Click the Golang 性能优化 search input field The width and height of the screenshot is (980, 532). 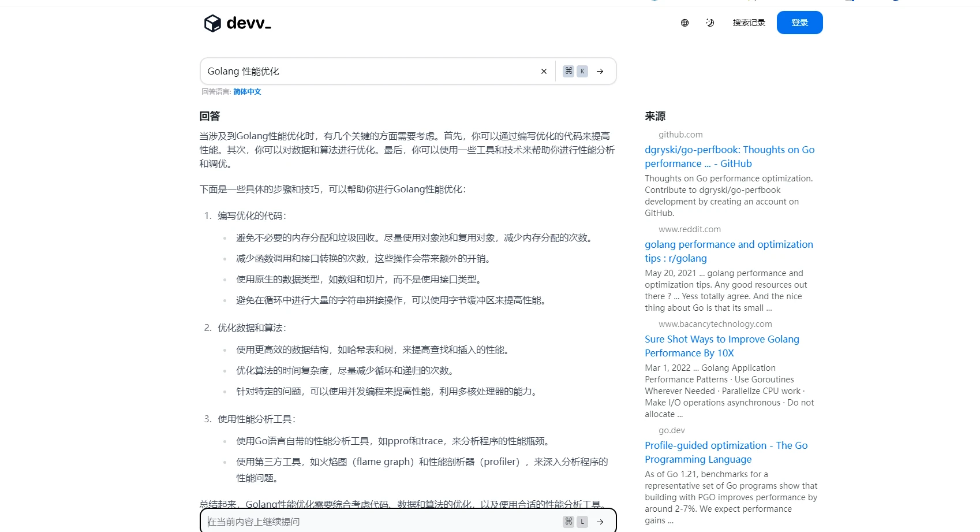coord(369,72)
